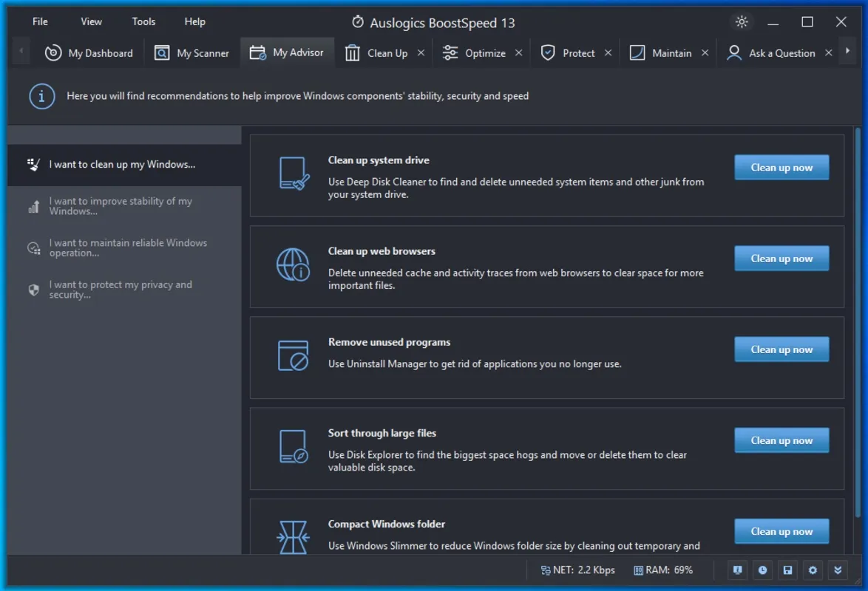
Task: Click the 'Clean up system drive' heading
Action: pos(379,160)
